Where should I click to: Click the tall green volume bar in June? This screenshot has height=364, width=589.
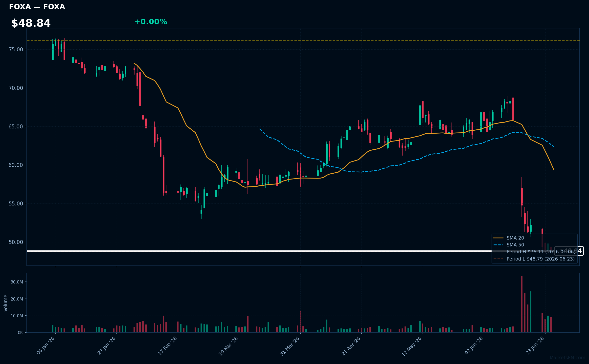coord(531,312)
